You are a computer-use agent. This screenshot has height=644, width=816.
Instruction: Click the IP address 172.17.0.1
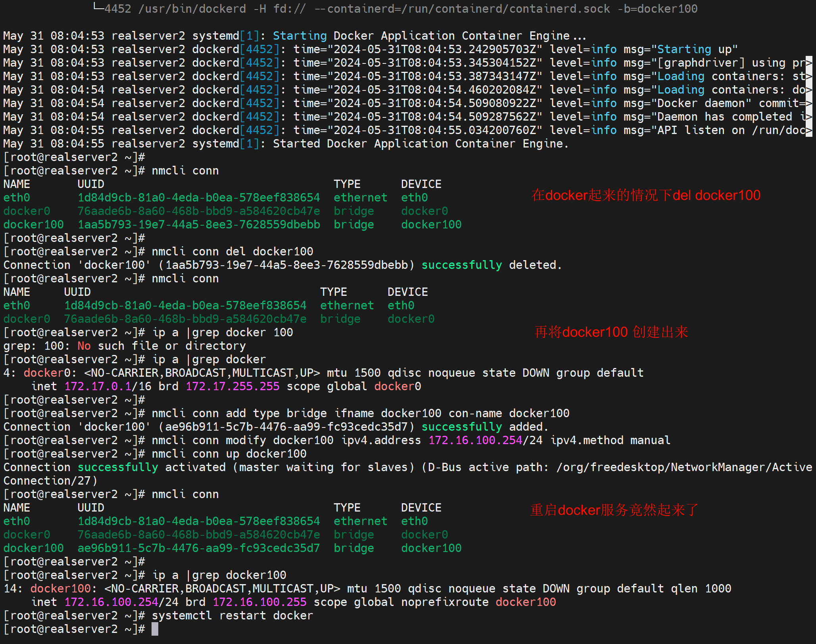coord(98,387)
